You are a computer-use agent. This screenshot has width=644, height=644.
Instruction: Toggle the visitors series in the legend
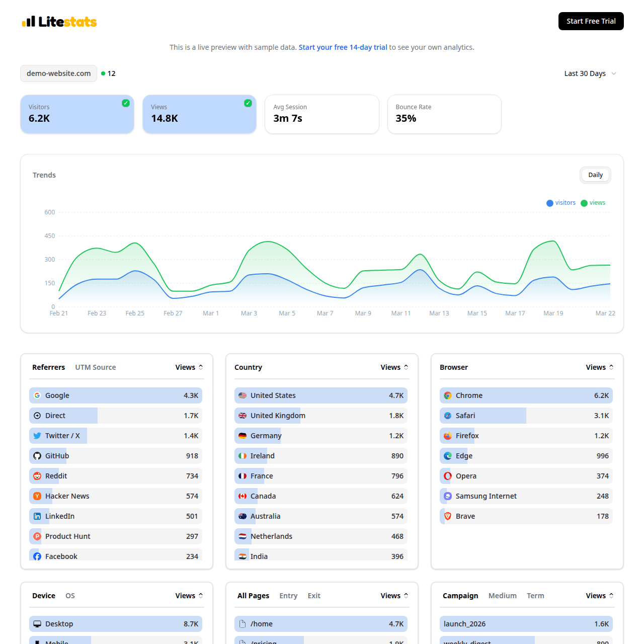560,203
